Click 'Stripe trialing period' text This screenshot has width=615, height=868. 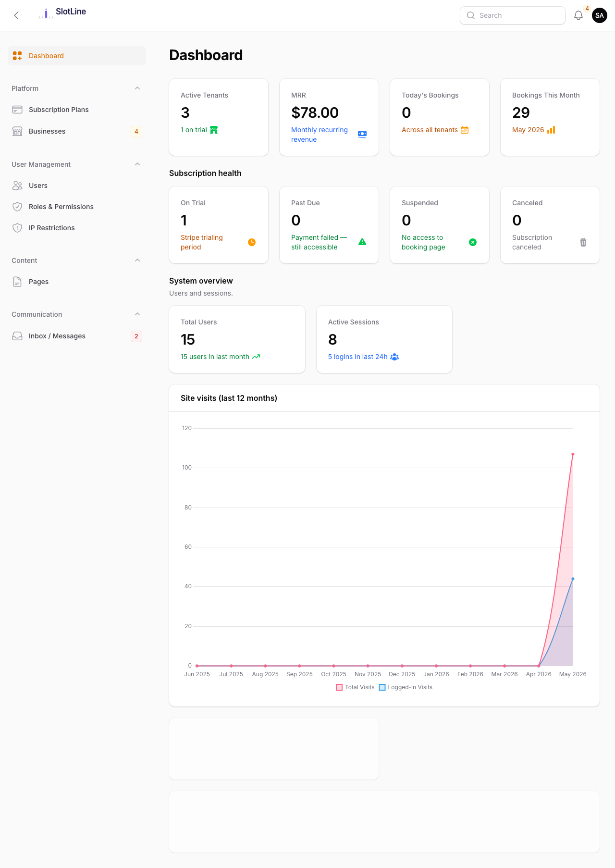tap(202, 242)
